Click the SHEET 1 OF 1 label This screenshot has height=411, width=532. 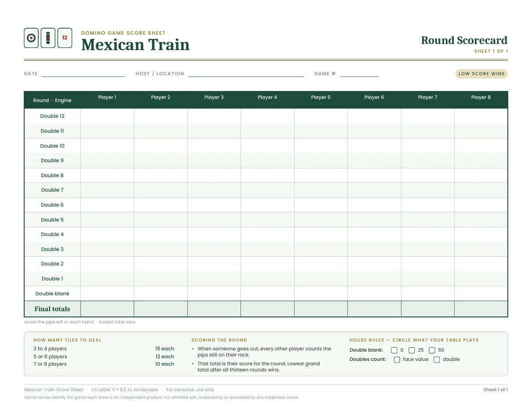pos(491,51)
